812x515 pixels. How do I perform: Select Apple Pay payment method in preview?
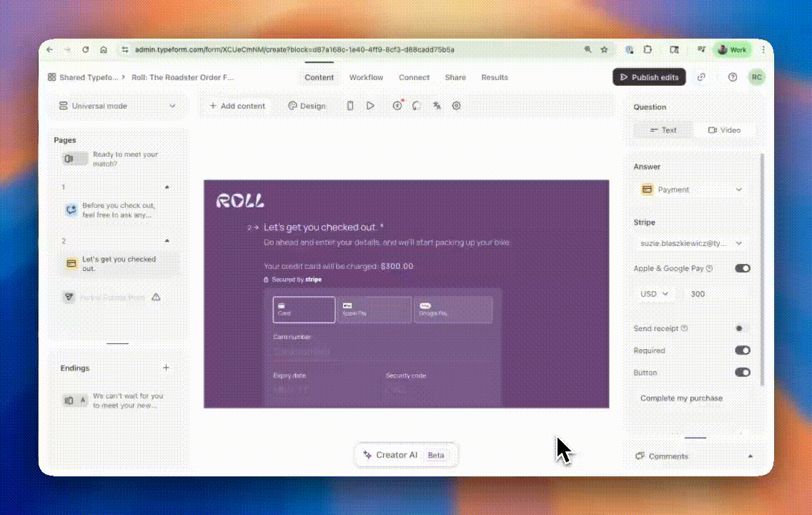pos(374,309)
